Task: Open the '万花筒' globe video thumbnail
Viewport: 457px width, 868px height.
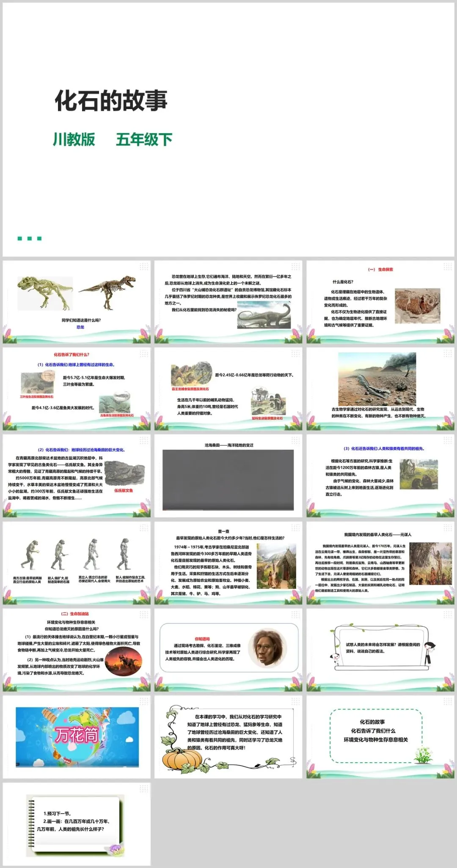Action: [77, 736]
